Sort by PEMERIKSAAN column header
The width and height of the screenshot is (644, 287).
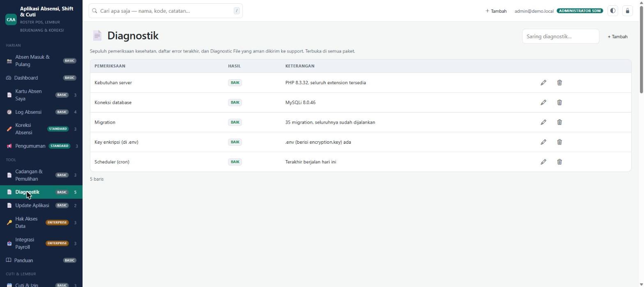pos(110,66)
